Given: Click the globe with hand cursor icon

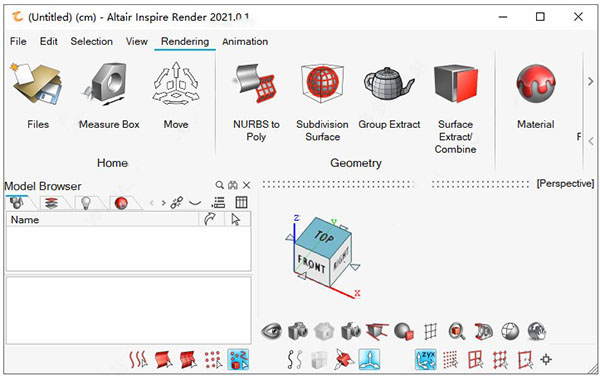Looking at the screenshot, I should (x=537, y=331).
